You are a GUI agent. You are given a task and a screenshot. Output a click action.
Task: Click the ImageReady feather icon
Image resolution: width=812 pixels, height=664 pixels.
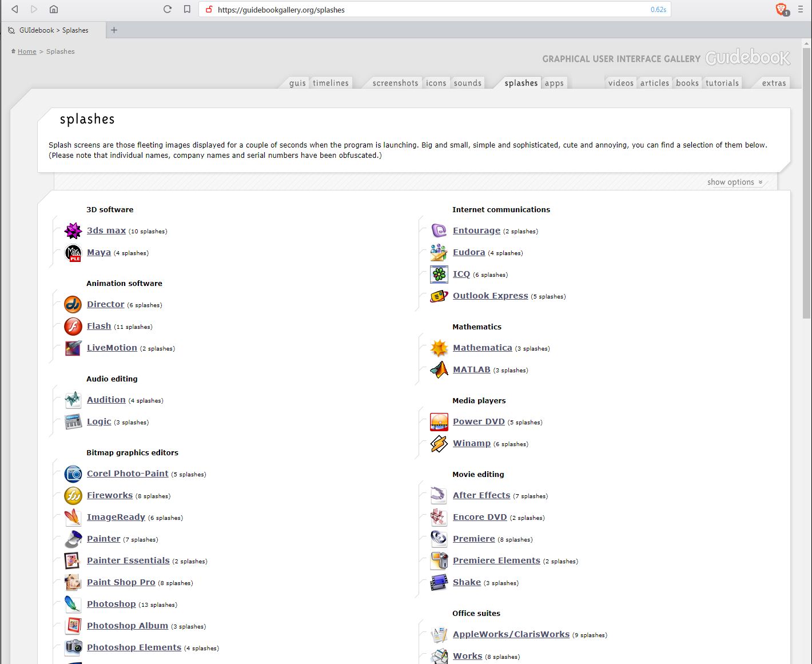[73, 518]
